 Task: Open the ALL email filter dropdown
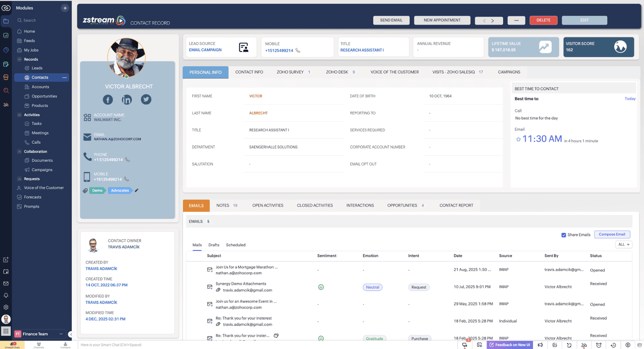pos(623,244)
